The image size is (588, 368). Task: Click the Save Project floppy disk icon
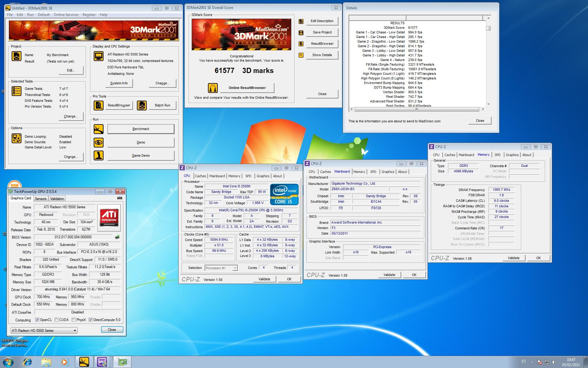(x=301, y=33)
